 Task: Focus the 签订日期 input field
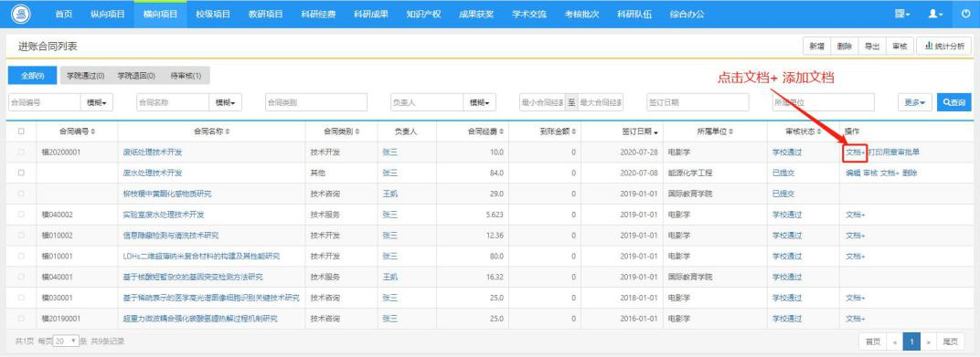[698, 102]
